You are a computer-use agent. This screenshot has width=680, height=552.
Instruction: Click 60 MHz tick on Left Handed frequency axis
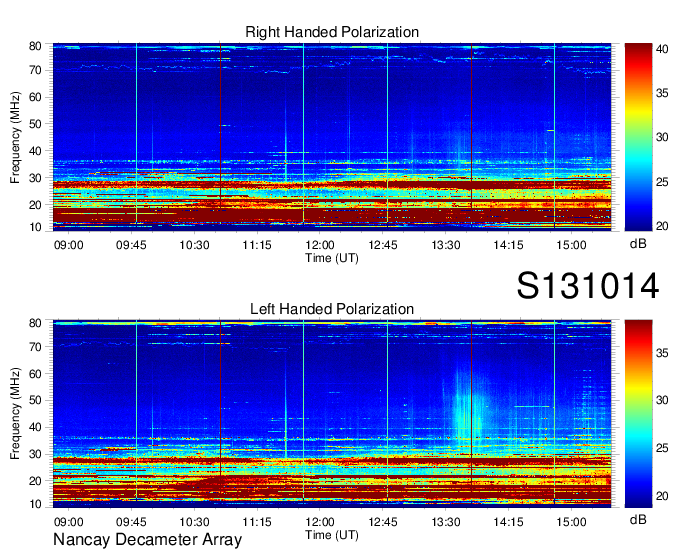[x=35, y=373]
